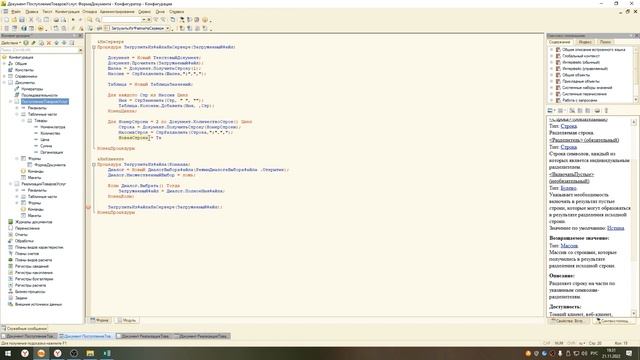Open Глобальный контекст help topic
The image size is (640, 360).
click(x=581, y=56)
